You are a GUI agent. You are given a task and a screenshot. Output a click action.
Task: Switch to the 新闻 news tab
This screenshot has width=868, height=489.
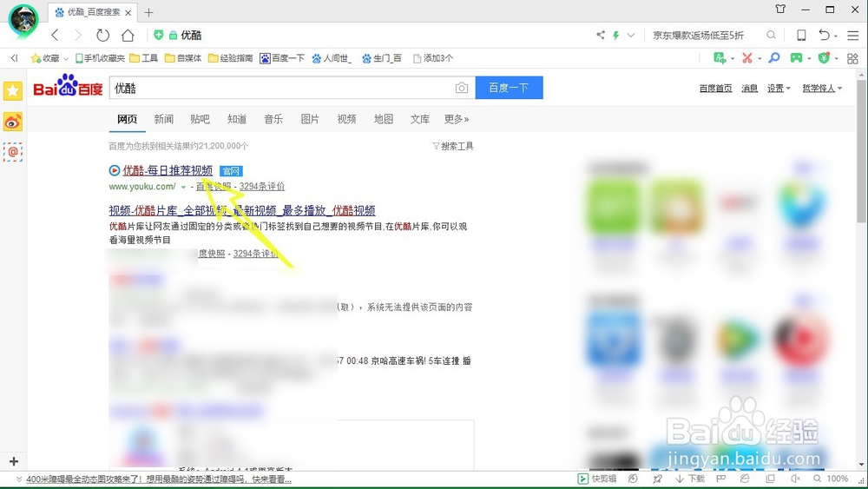click(x=163, y=119)
